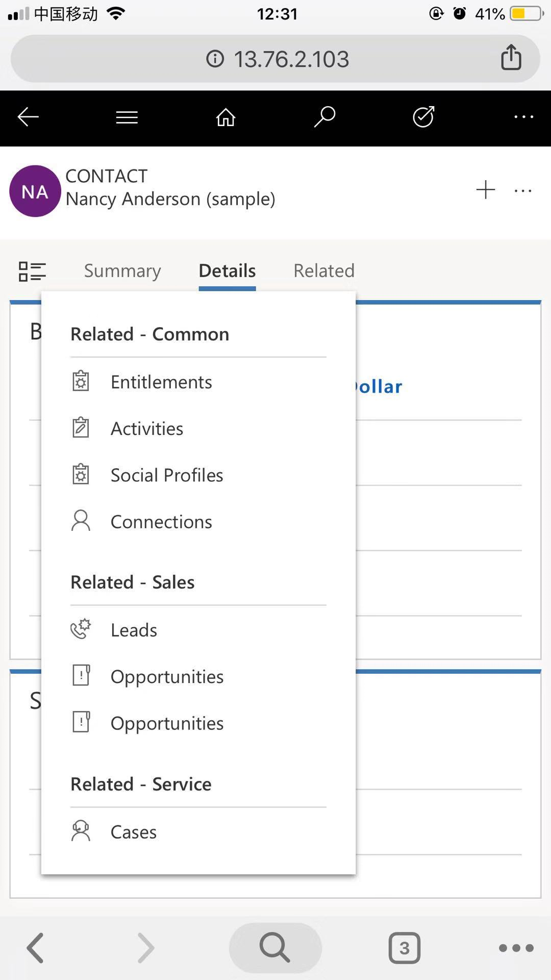Tap the back arrow in black toolbar
551x980 pixels.
(28, 117)
